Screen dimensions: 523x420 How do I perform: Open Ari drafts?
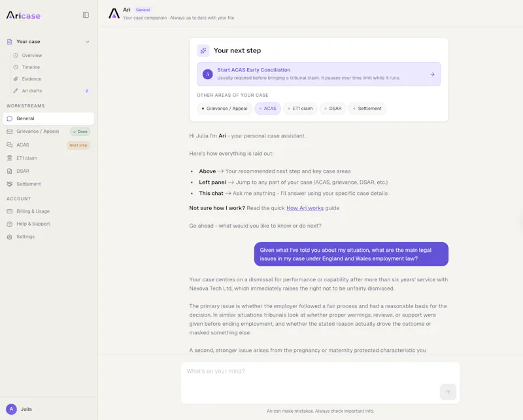[32, 91]
